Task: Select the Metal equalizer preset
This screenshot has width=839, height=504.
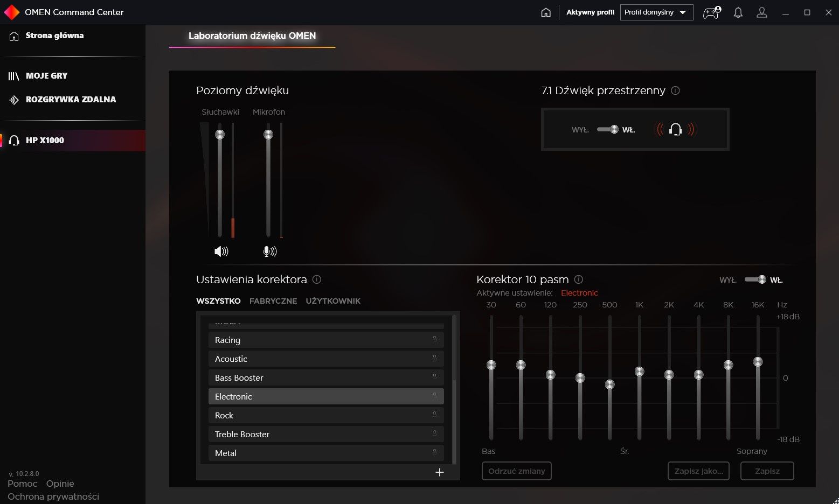Action: click(326, 453)
